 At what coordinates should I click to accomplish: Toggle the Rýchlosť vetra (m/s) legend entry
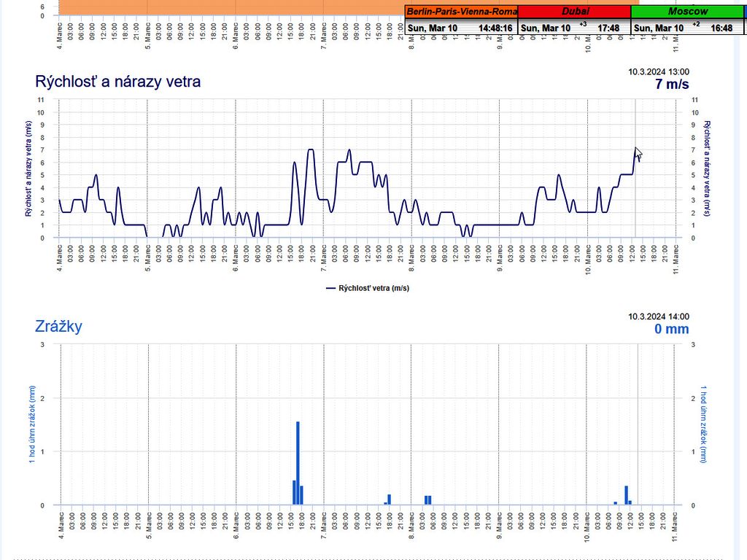click(x=367, y=288)
